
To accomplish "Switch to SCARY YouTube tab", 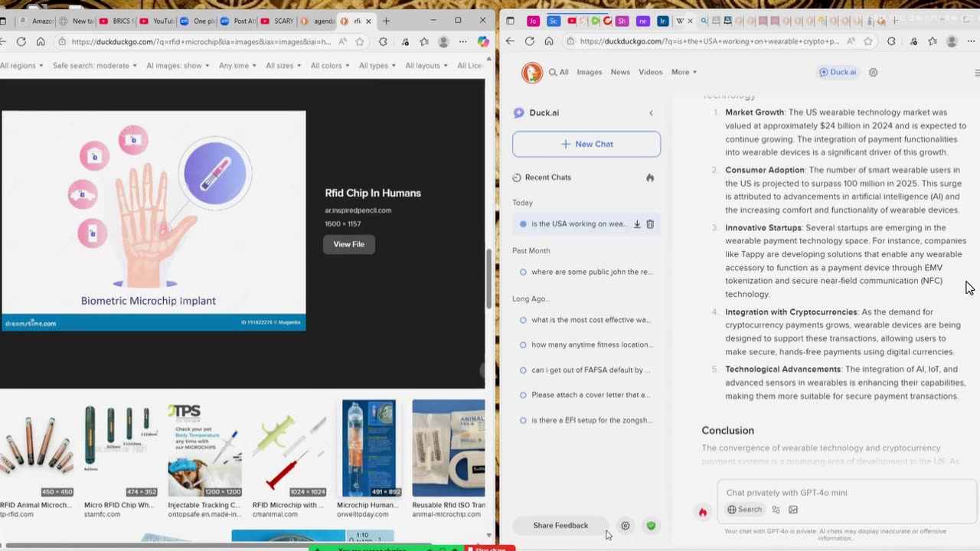I will (278, 21).
